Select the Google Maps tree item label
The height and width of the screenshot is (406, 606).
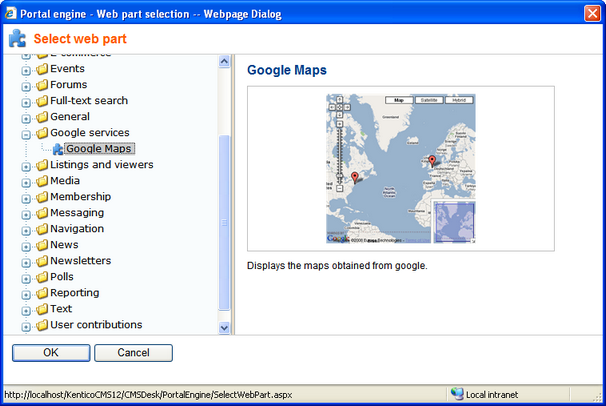click(99, 149)
